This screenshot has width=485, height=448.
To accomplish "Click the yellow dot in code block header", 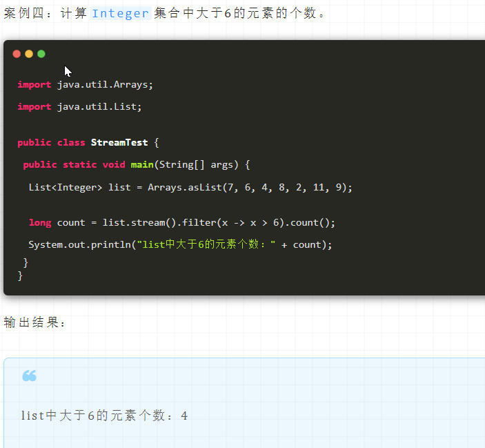I will [x=29, y=54].
